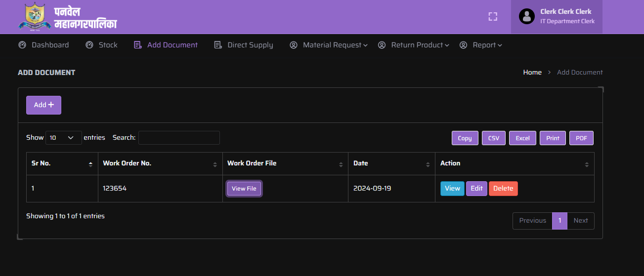Open the entries per page dropdown

click(63, 138)
